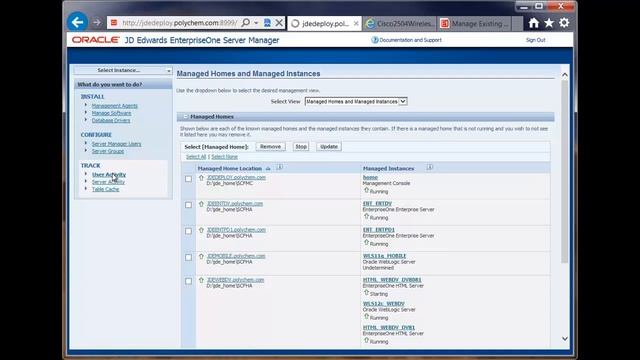Viewport: 640px width, 360px height.
Task: Open WLS11g_MOBILE instance link
Action: (x=384, y=256)
